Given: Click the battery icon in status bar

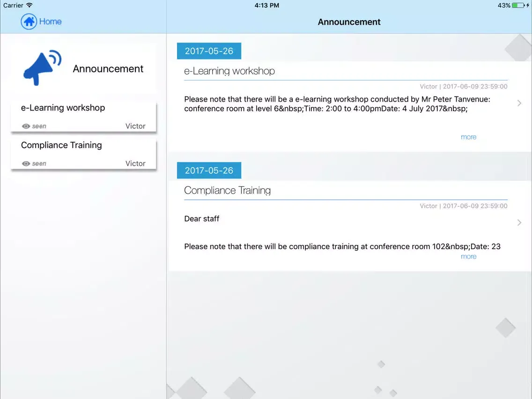Looking at the screenshot, I should click(x=518, y=5).
